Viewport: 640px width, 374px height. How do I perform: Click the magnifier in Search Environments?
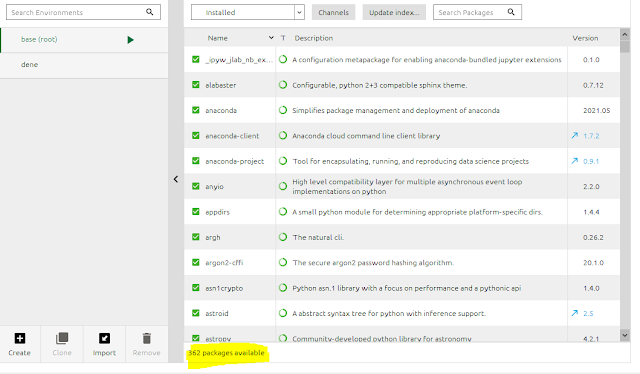point(150,12)
